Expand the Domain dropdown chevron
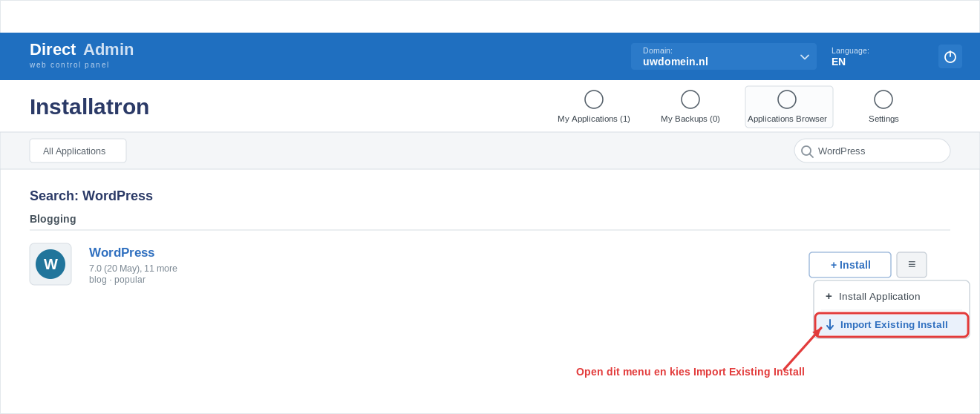 coord(805,56)
